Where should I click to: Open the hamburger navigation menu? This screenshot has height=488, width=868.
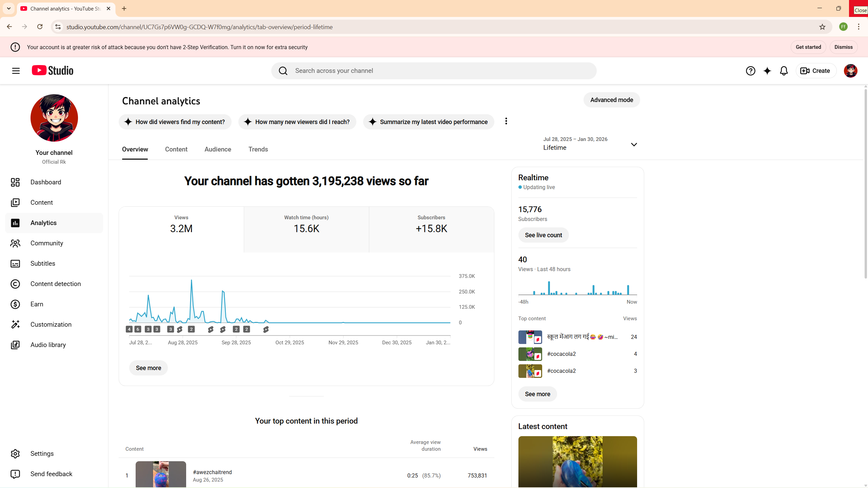click(x=16, y=70)
